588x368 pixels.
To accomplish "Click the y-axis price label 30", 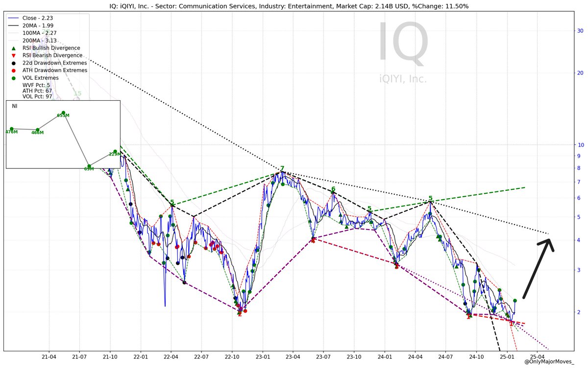I will coord(580,30).
